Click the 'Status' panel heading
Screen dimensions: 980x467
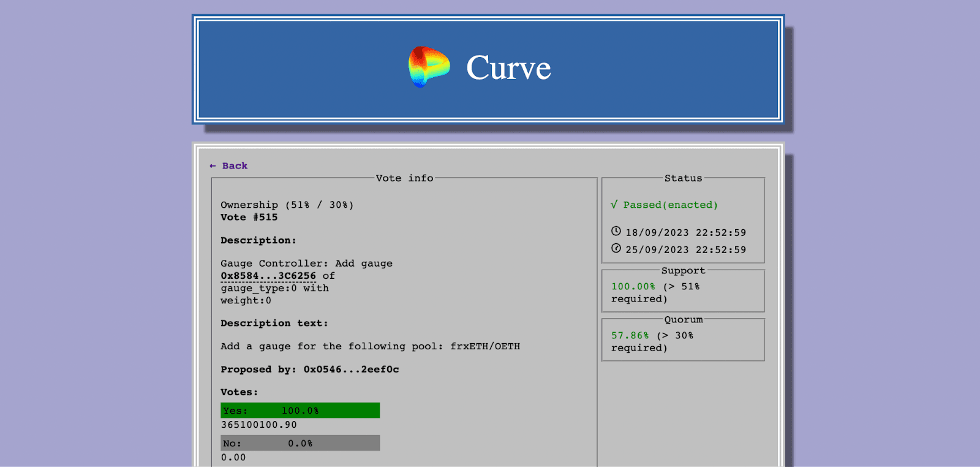pos(684,178)
